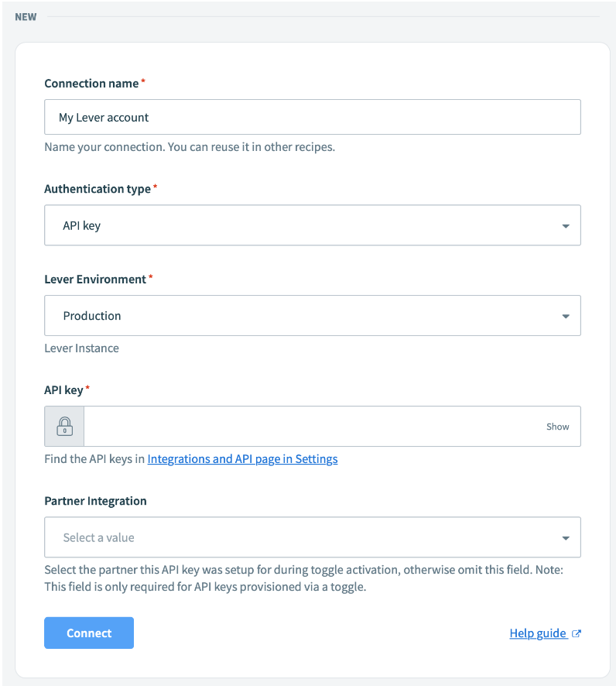Expand the Lever Environment dropdown arrow

(566, 316)
